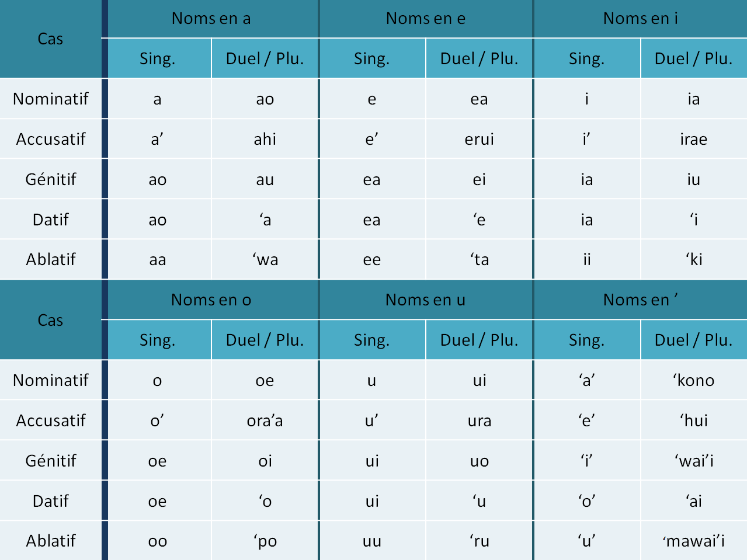
Task: Select the "'wai'i" genitive plural cell
Action: (694, 461)
